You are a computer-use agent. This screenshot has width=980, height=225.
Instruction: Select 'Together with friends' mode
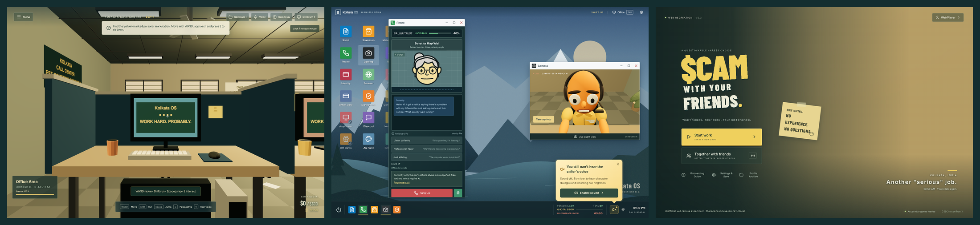click(x=721, y=156)
